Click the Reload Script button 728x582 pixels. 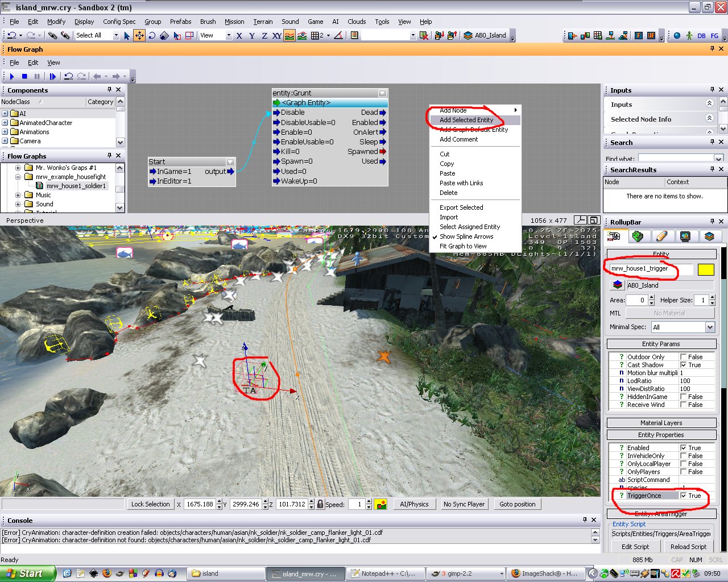coord(688,547)
